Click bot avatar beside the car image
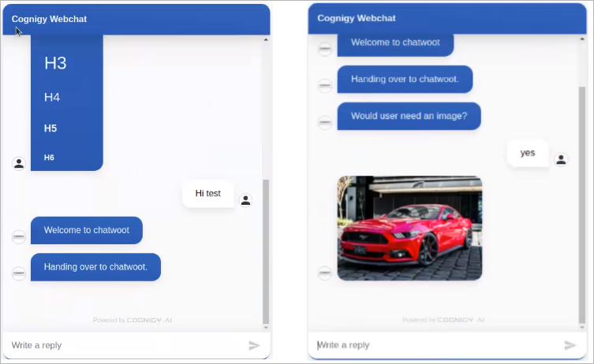Viewport: 594px width, 364px height. 325,273
